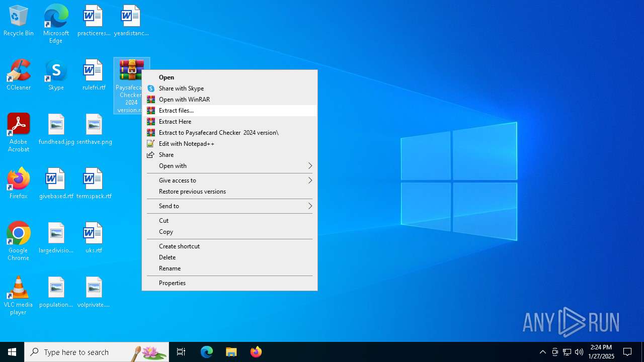
Task: Choose Copy in the context menu
Action: click(x=229, y=232)
